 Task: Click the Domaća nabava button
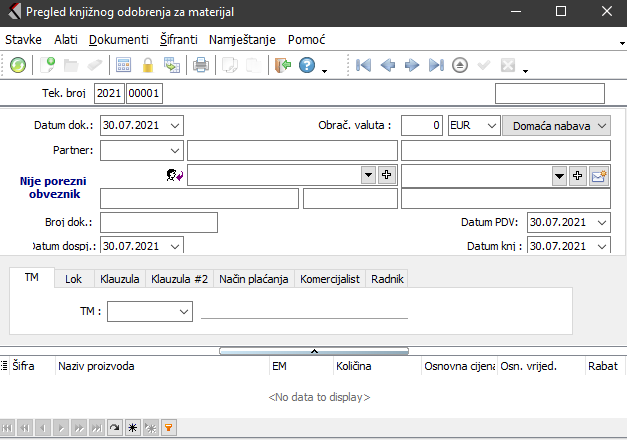tap(556, 125)
